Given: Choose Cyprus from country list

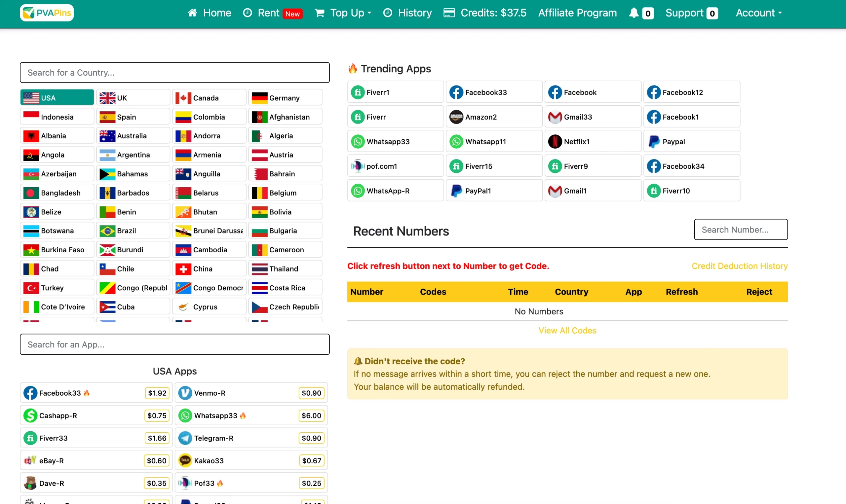Looking at the screenshot, I should pos(209,307).
